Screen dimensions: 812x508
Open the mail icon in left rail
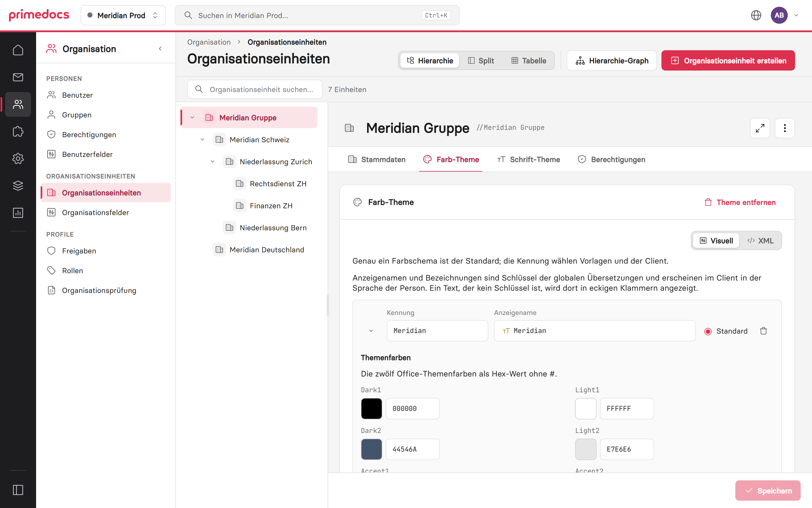click(18, 77)
